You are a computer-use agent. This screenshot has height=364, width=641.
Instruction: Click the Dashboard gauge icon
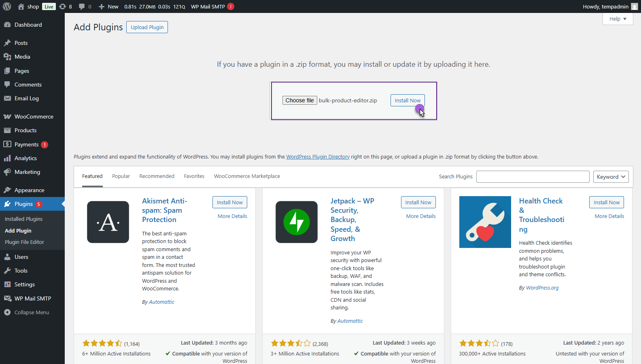(7, 25)
